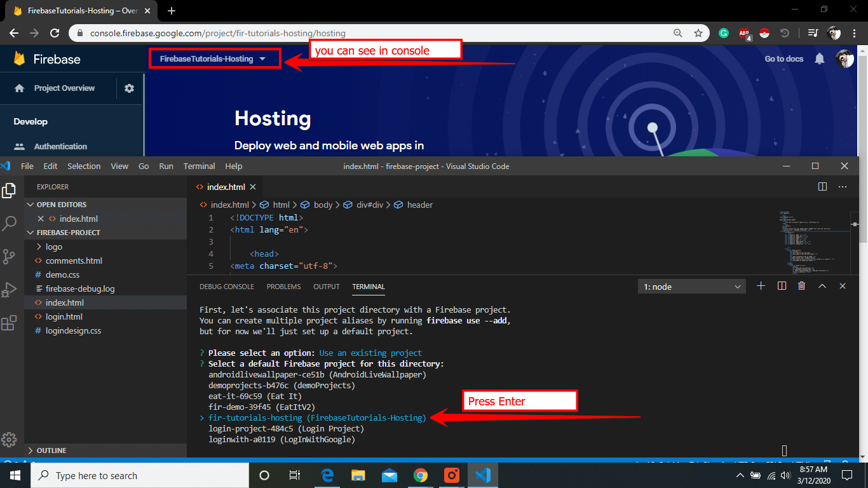The height and width of the screenshot is (488, 868).
Task: Open Task View from taskbar
Action: 295,475
